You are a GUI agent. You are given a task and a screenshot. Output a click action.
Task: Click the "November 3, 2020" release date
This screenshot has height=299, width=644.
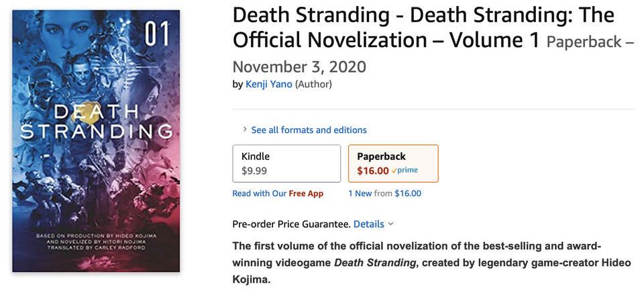tap(299, 67)
